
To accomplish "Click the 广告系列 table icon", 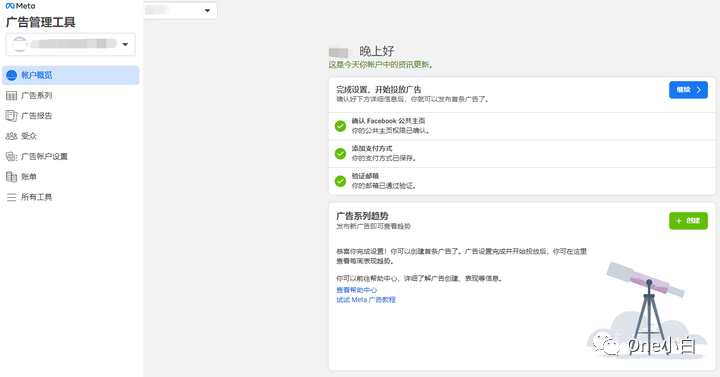I will click(x=11, y=96).
